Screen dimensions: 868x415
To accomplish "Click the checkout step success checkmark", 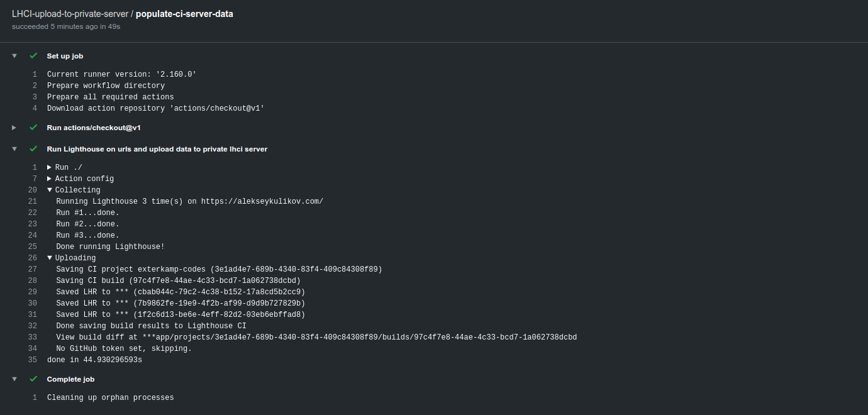I will click(33, 128).
